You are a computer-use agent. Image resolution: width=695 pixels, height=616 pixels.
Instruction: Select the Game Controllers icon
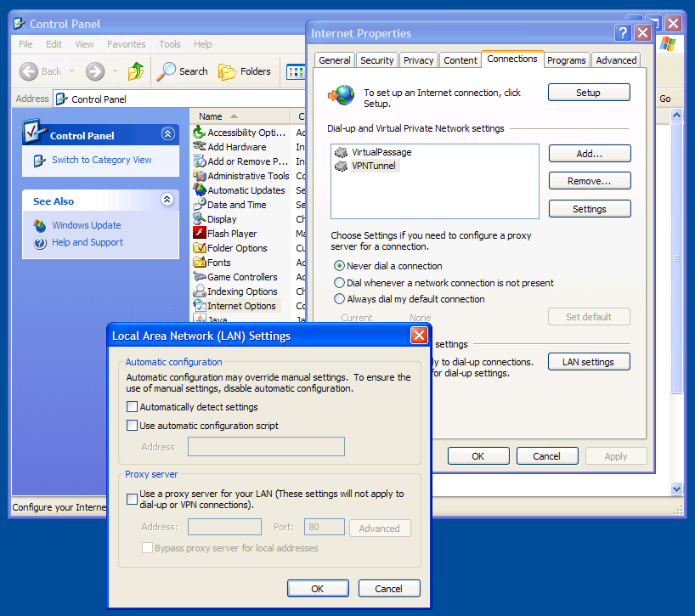[200, 277]
